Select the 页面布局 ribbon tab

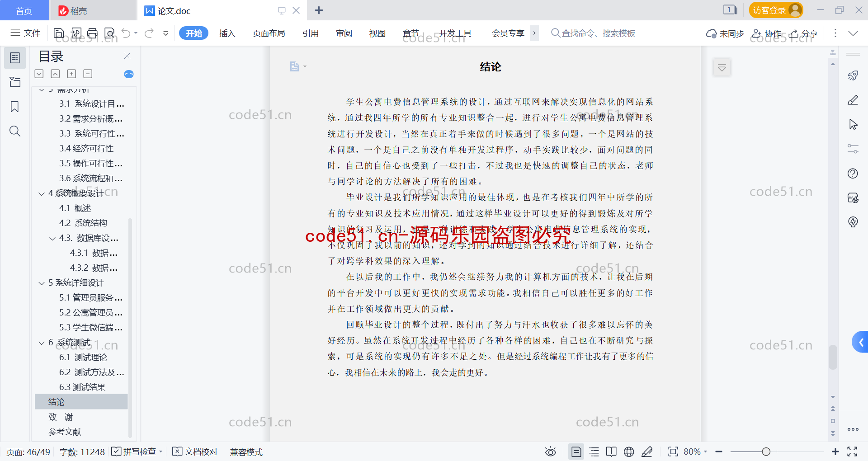click(x=269, y=33)
